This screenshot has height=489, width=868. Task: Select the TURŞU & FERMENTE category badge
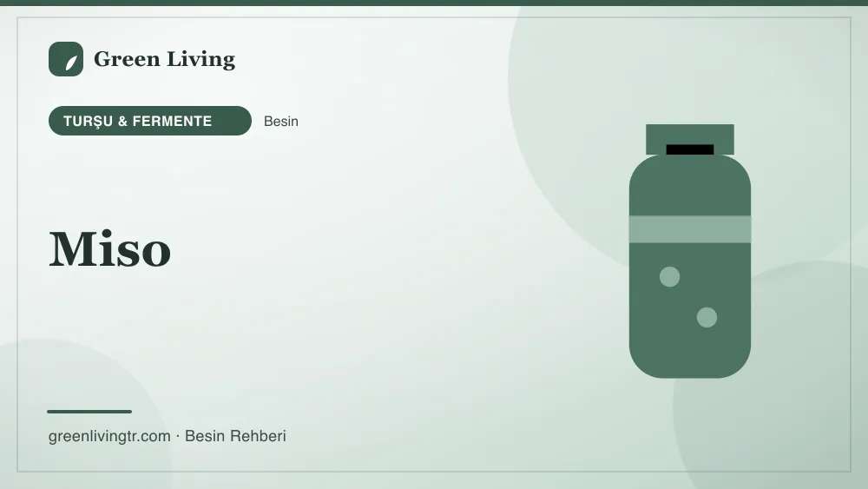click(150, 121)
